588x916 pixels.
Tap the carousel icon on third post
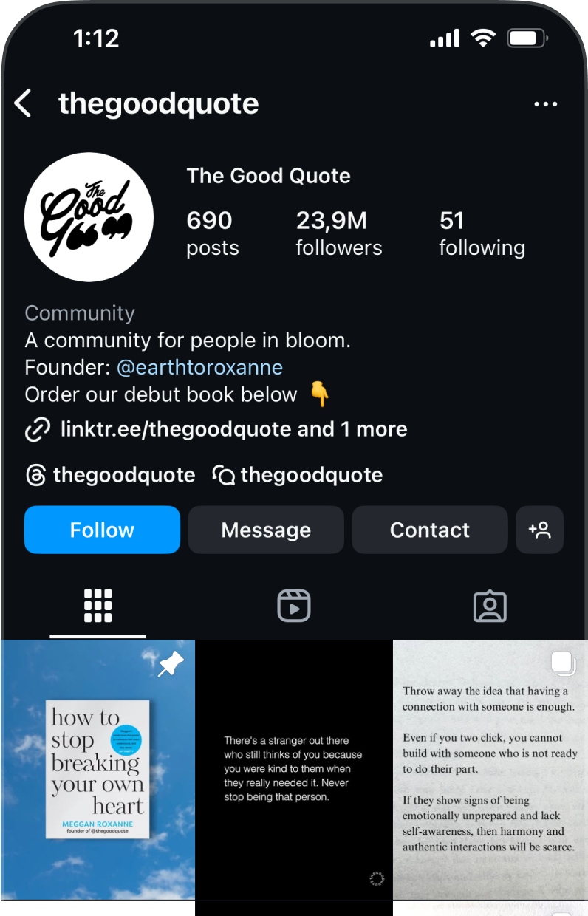click(x=563, y=663)
